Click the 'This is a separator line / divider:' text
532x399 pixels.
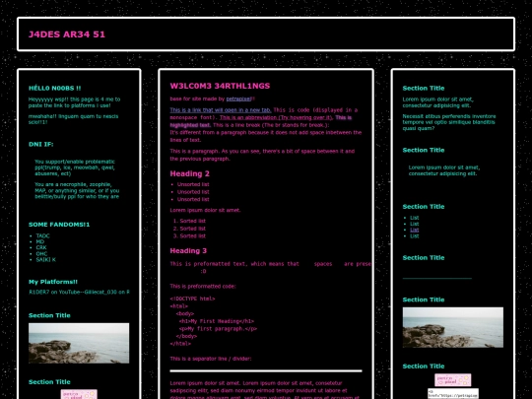pyautogui.click(x=211, y=359)
